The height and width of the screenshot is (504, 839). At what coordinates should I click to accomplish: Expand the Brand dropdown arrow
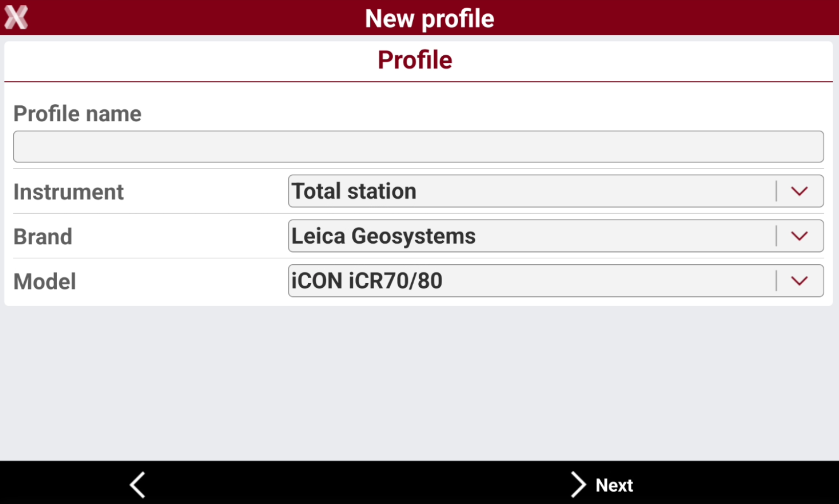[x=799, y=236]
